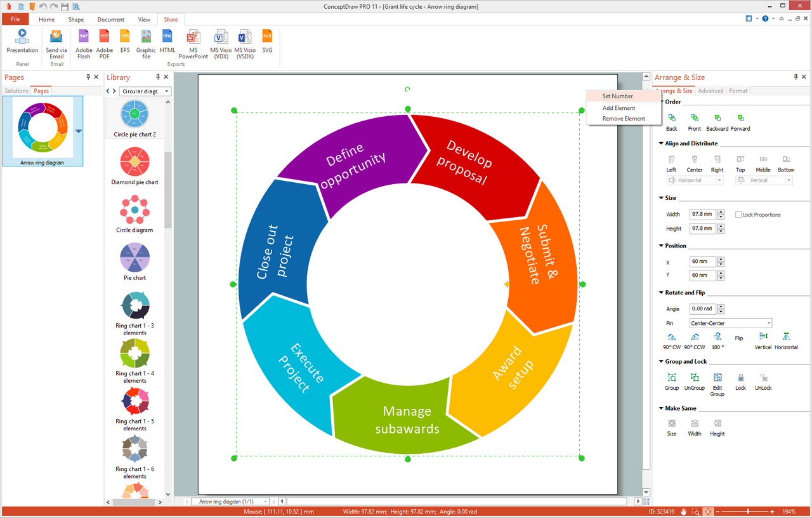
Task: Align objects to Bottom
Action: point(786,163)
